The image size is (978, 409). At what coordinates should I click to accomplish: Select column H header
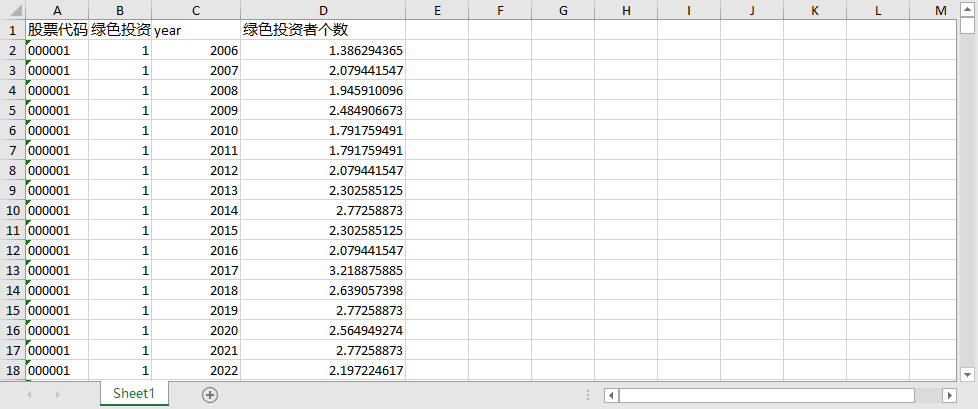[626, 10]
